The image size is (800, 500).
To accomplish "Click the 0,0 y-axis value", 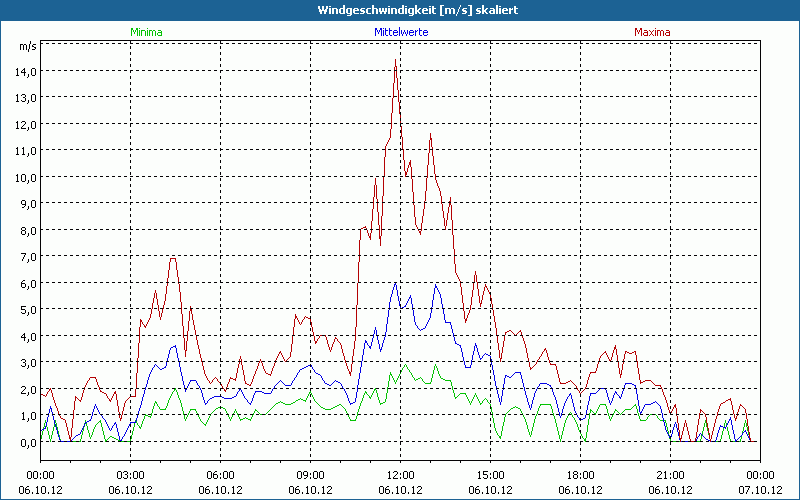I will point(28,442).
